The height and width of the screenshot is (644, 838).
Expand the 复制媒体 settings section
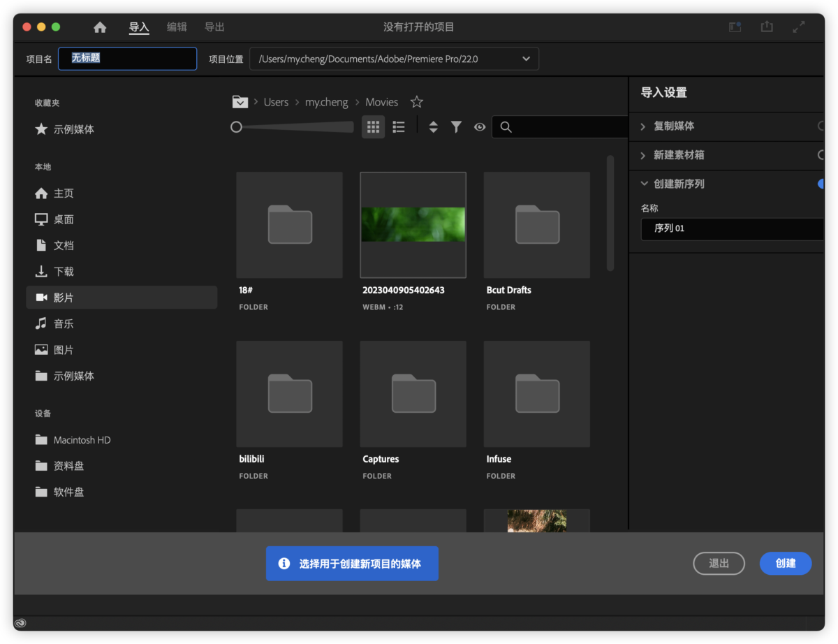[645, 126]
